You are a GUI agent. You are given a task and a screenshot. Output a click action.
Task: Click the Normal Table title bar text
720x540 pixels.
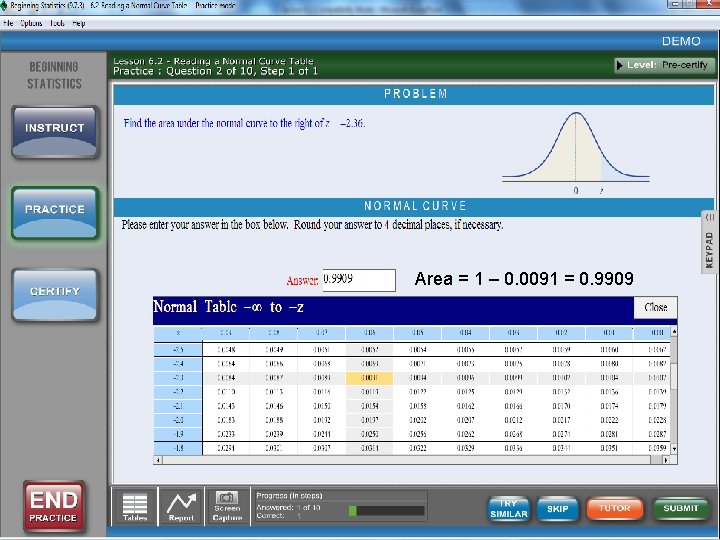click(228, 307)
